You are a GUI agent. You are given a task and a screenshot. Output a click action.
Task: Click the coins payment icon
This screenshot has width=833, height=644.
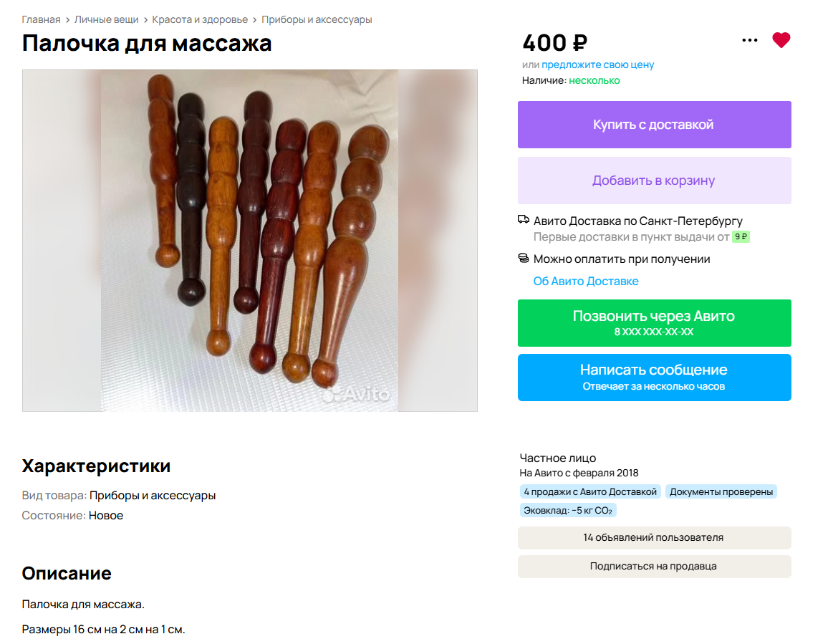tap(524, 258)
